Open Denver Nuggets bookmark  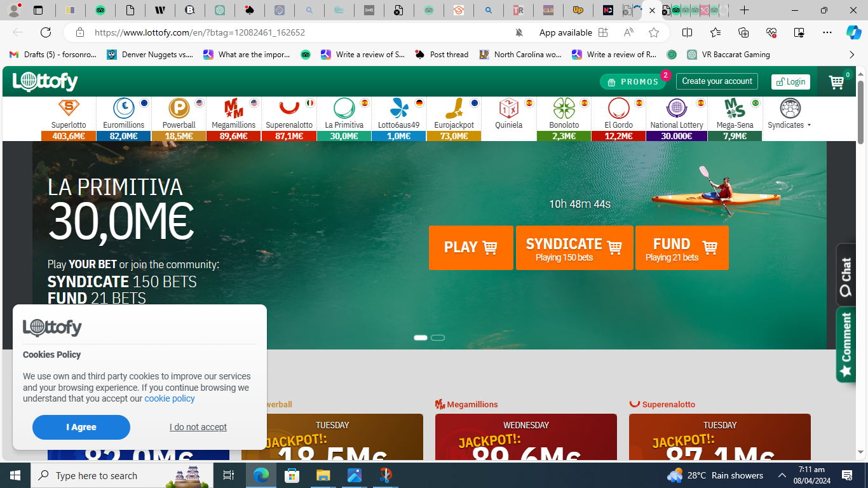(x=150, y=55)
